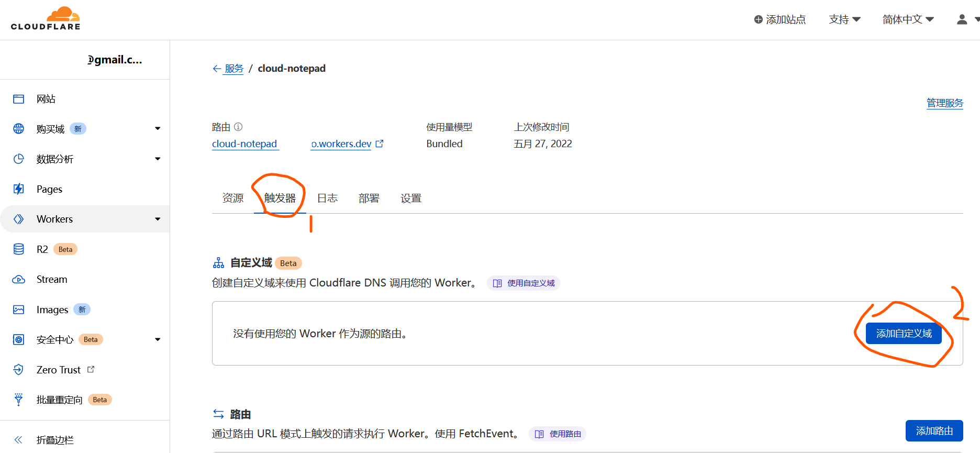Open the workers.dev subdomain link
This screenshot has height=453, width=980.
[x=341, y=143]
